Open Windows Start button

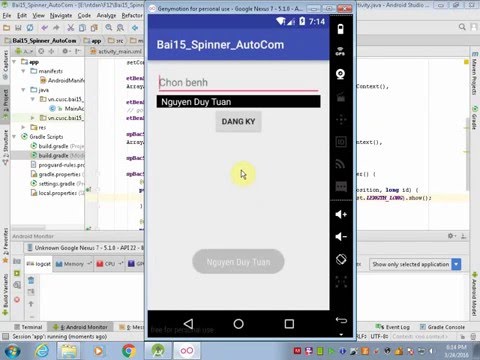12,351
